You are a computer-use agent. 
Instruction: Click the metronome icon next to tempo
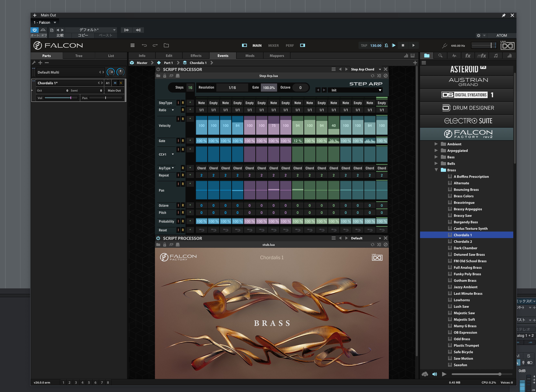click(x=386, y=45)
